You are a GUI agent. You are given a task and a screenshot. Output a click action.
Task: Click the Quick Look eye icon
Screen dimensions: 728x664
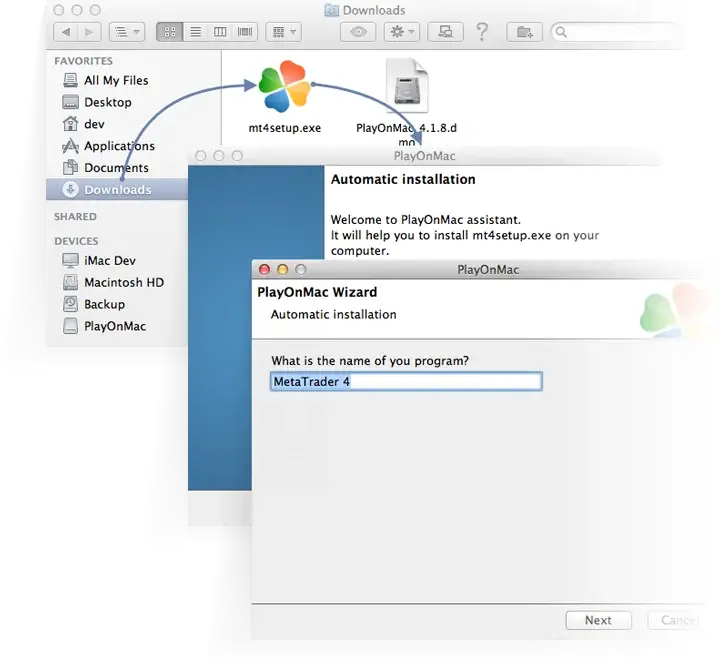pyautogui.click(x=358, y=32)
